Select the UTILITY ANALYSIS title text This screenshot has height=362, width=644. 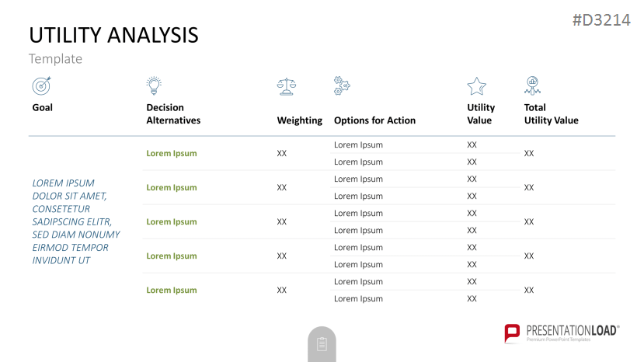point(113,35)
